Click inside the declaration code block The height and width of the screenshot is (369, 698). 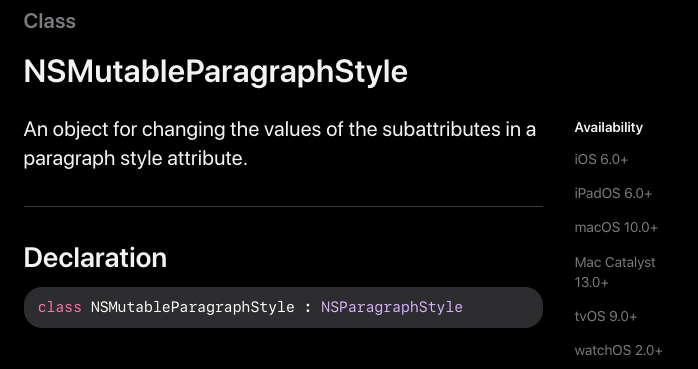pos(284,308)
